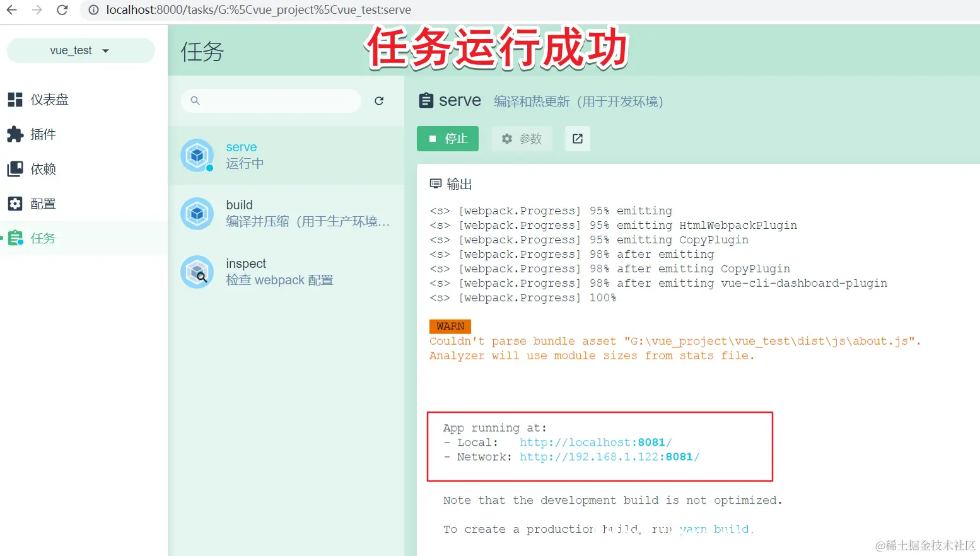The image size is (980, 556).
Task: Click the 任务 page heading
Action: tap(202, 52)
